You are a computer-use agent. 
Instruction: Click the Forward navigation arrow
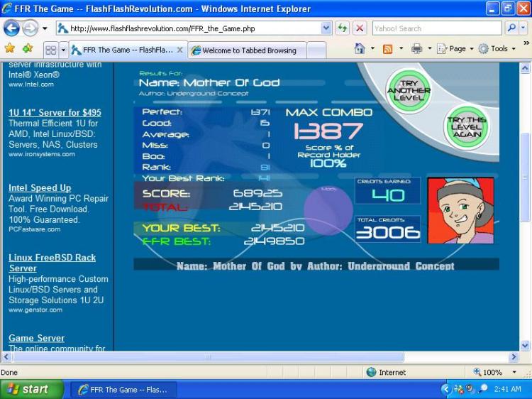[x=31, y=28]
